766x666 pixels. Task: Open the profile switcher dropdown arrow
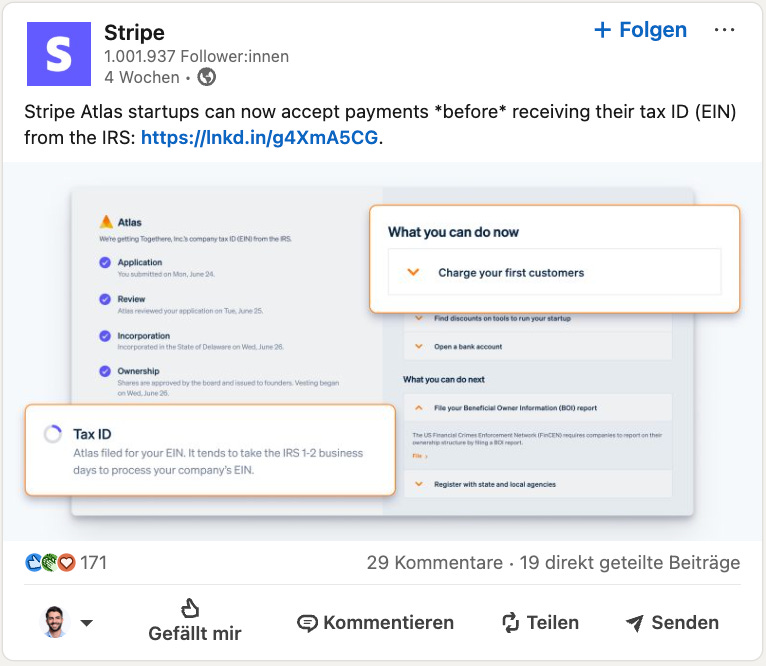click(x=86, y=623)
